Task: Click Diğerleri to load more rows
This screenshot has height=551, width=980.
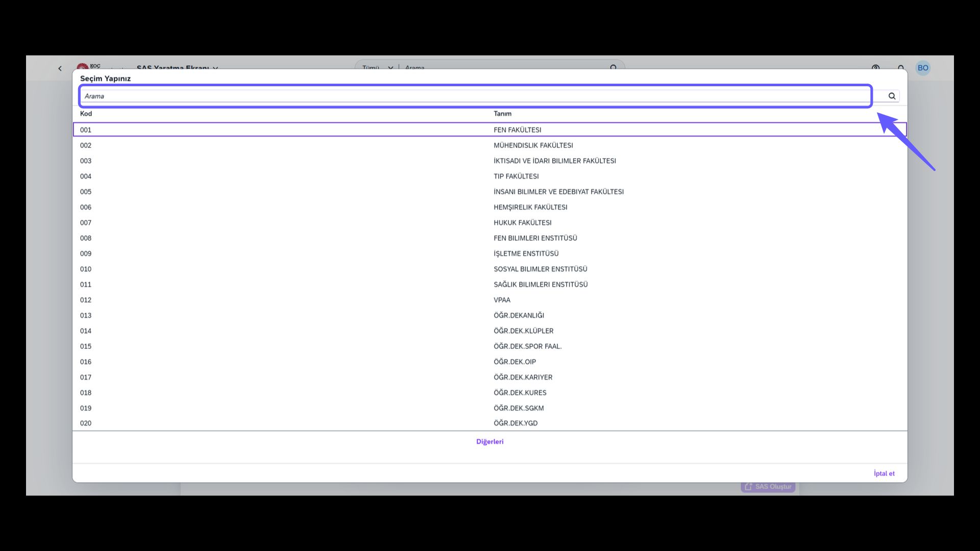Action: (x=490, y=442)
